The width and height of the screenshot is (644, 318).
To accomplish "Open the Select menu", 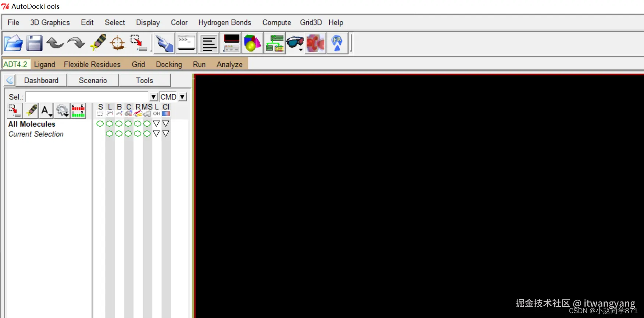I will point(115,22).
